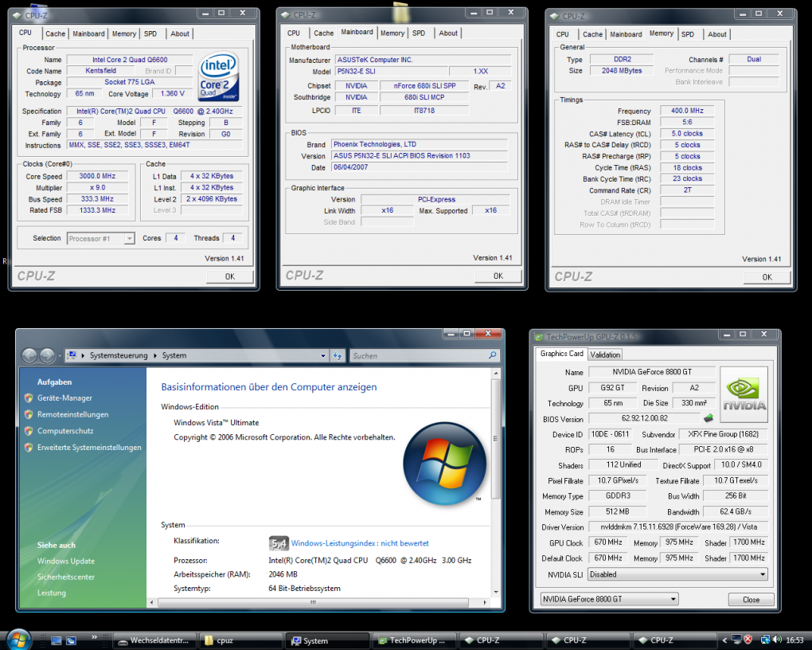Expand the quick launch overflow chevron
This screenshot has width=812, height=650.
tap(94, 637)
